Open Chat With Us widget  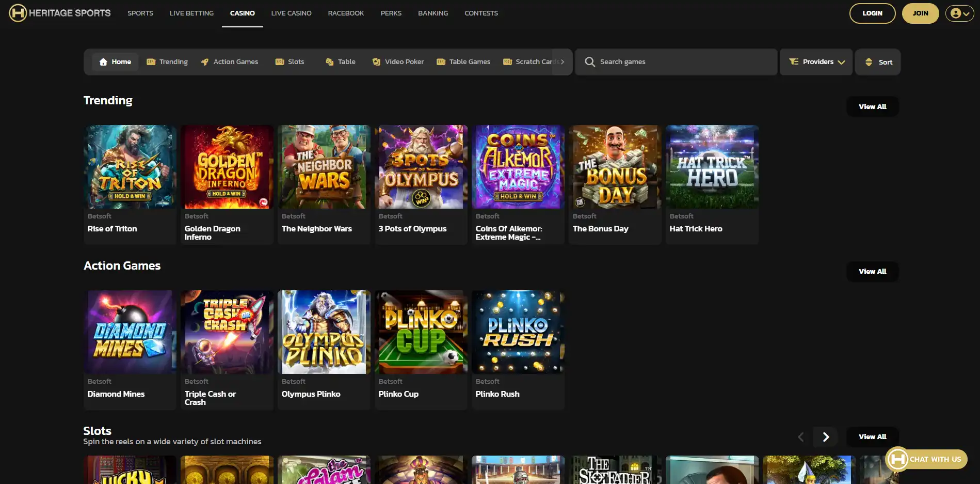(927, 459)
